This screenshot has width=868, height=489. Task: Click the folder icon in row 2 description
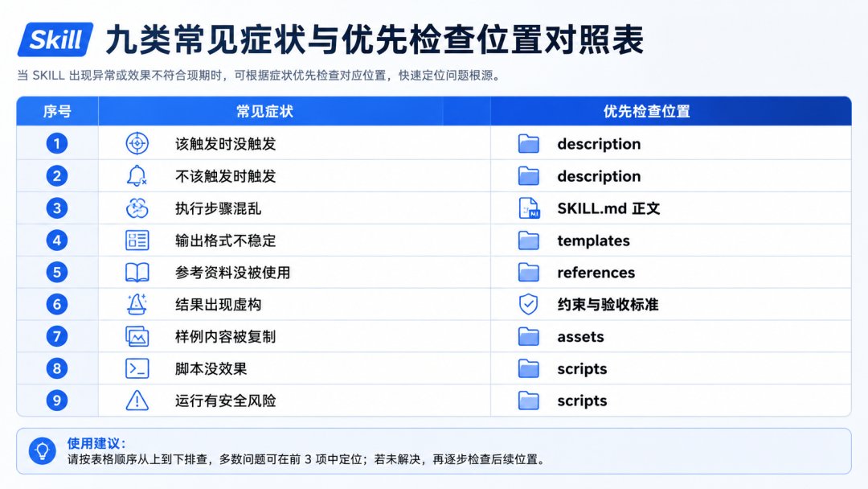point(529,176)
